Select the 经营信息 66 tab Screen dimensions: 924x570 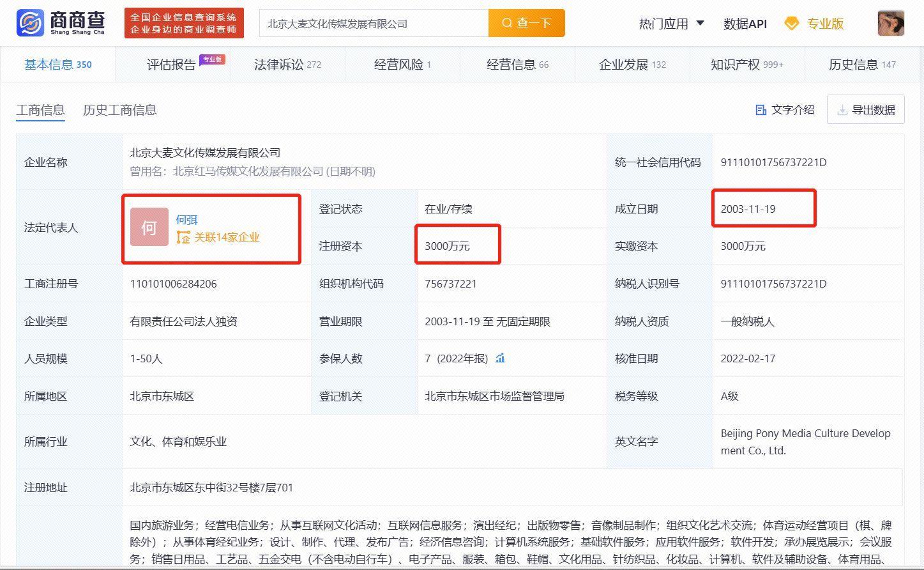point(517,64)
